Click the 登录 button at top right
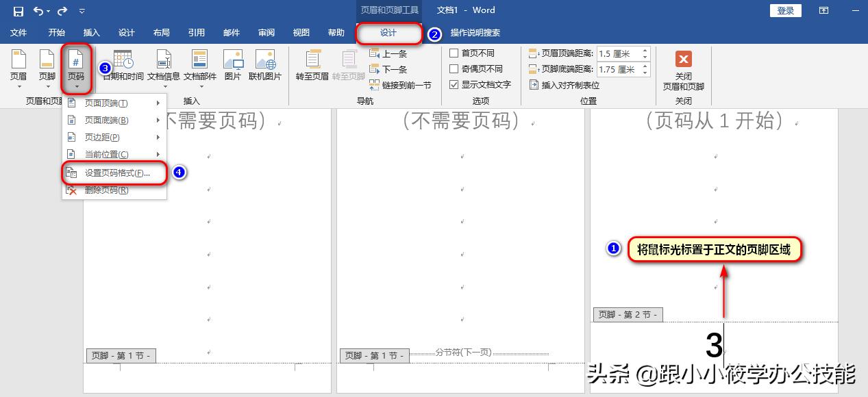Image resolution: width=868 pixels, height=397 pixels. click(785, 10)
